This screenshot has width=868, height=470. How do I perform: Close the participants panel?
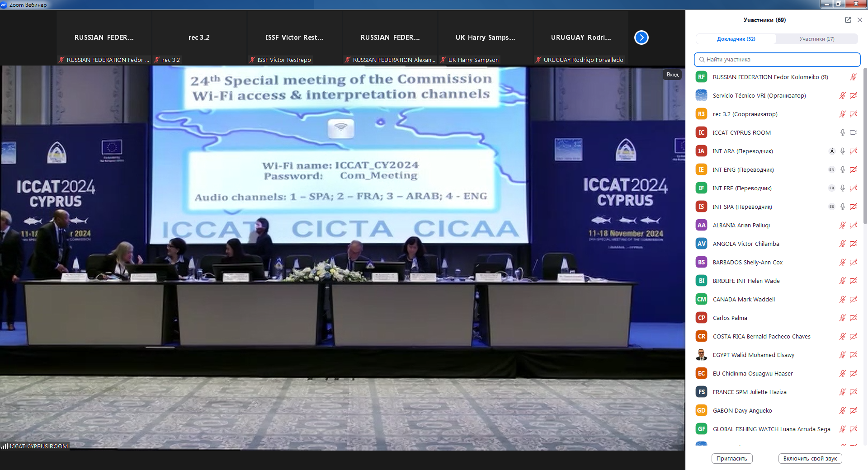(860, 20)
